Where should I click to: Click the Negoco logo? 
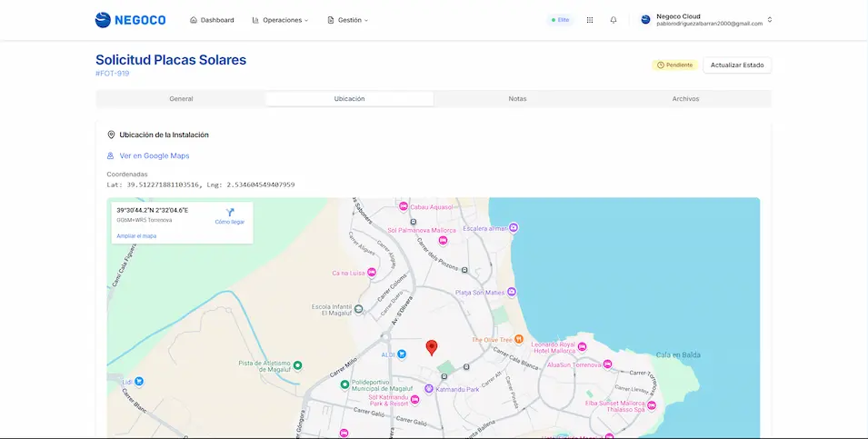(130, 20)
